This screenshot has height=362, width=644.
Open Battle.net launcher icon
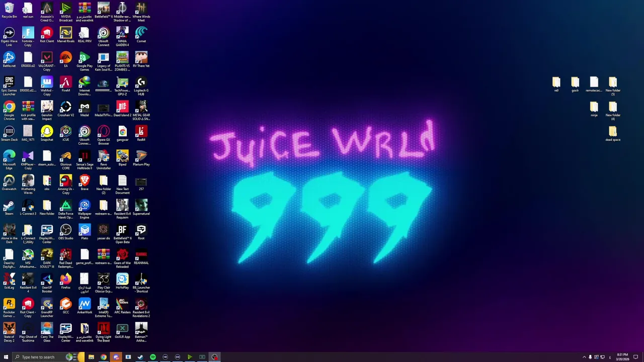coord(9,60)
